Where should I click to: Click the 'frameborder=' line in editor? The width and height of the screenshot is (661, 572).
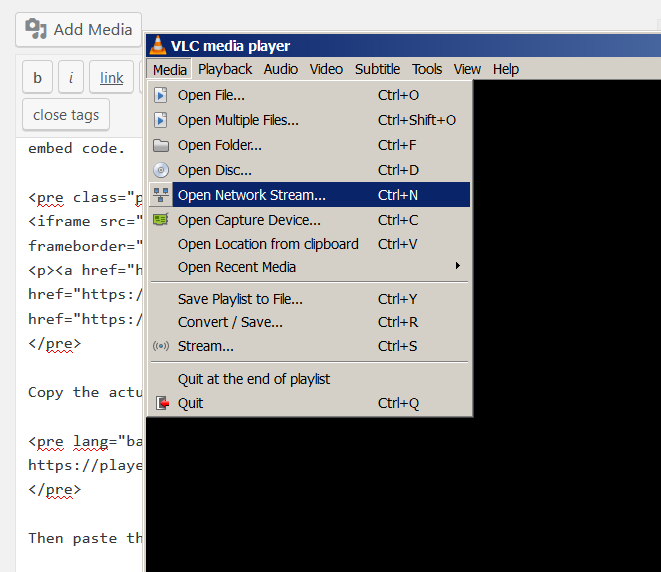85,246
